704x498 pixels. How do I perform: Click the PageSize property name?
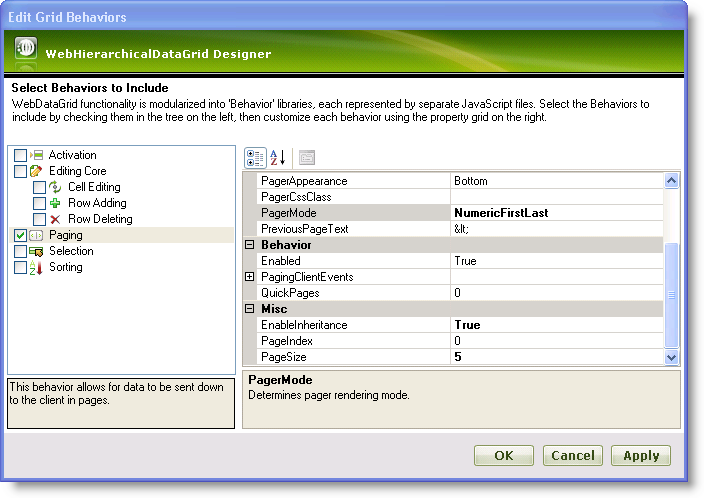pos(284,357)
